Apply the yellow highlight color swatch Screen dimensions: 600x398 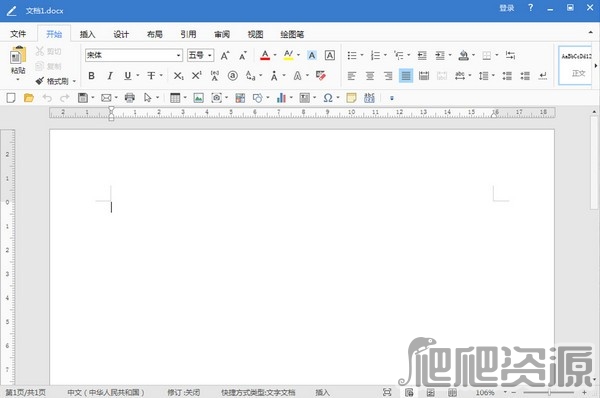tap(289, 55)
